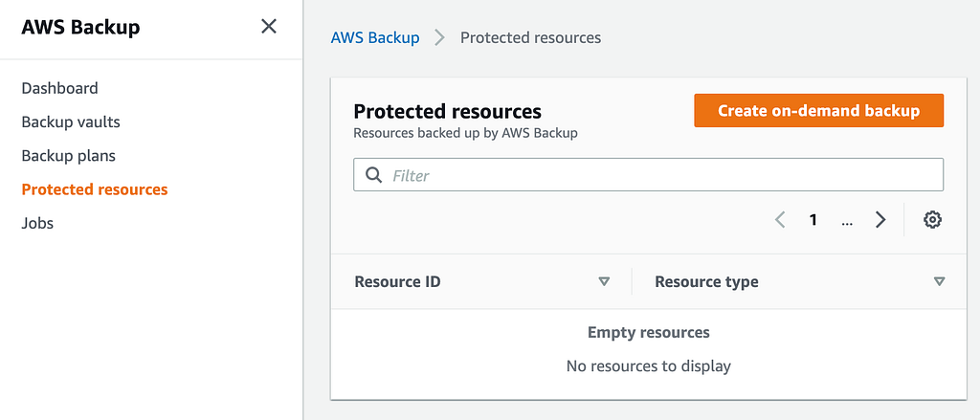Open table preferences gear icon
980x420 pixels.
point(932,219)
